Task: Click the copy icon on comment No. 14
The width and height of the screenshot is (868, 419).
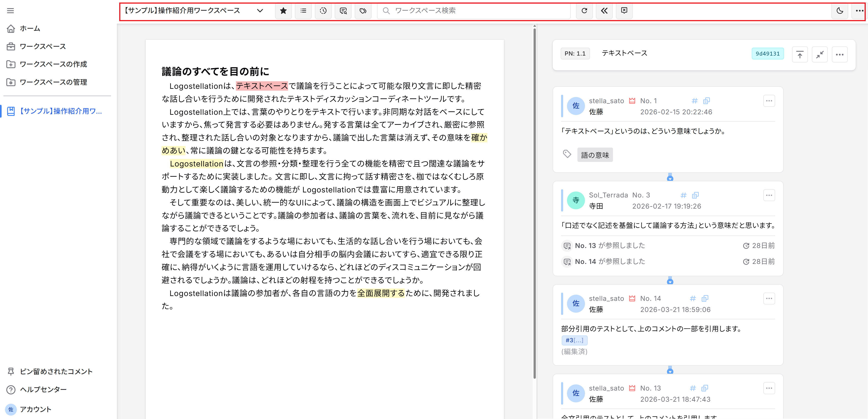Action: point(705,298)
